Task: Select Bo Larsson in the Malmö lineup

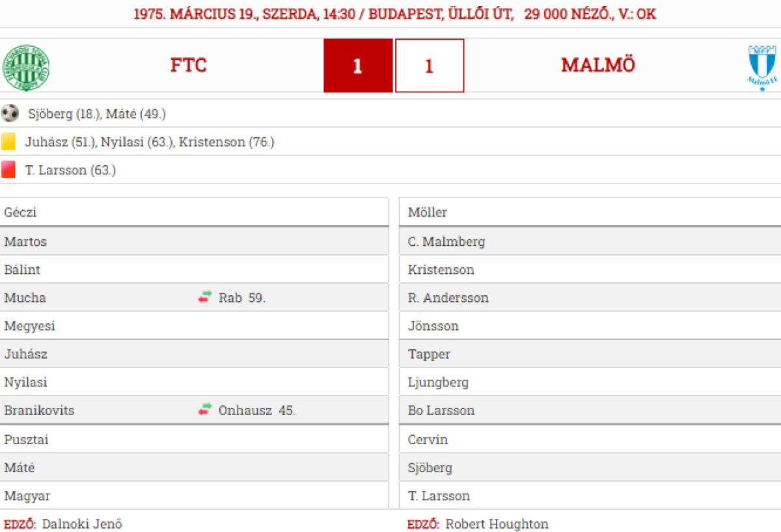Action: tap(441, 410)
